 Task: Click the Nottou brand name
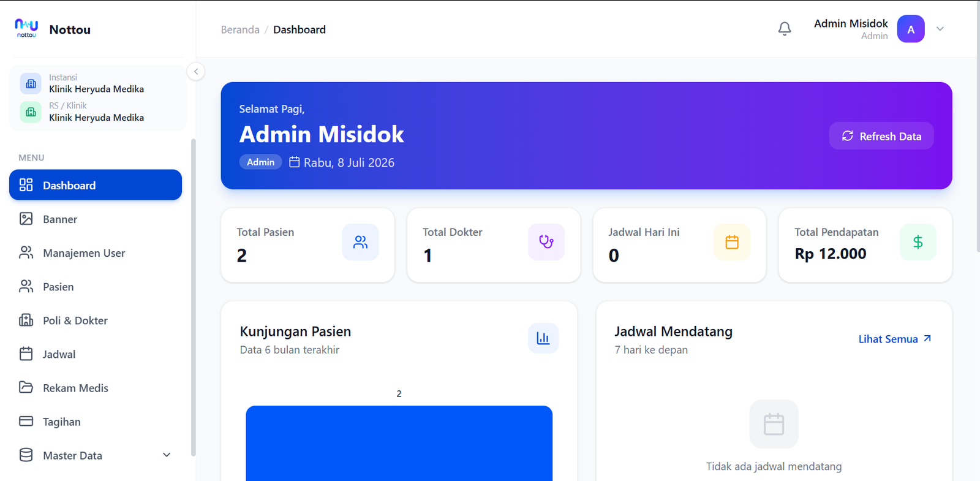pos(70,29)
